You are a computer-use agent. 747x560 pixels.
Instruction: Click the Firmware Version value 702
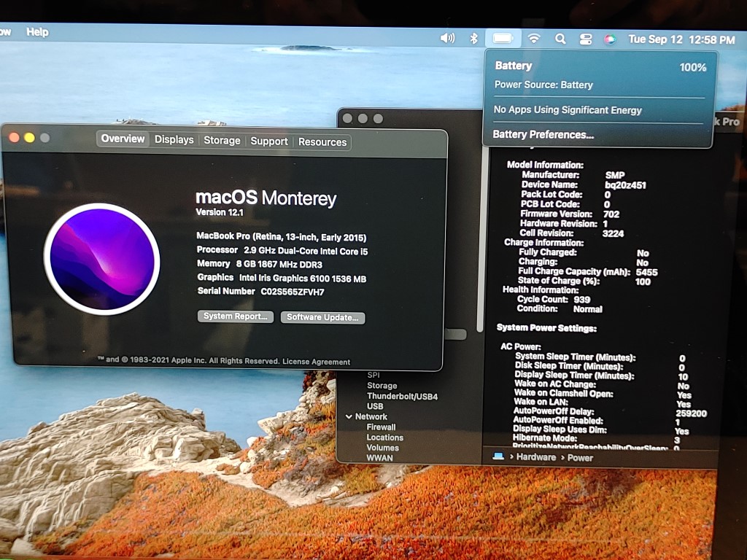(611, 214)
